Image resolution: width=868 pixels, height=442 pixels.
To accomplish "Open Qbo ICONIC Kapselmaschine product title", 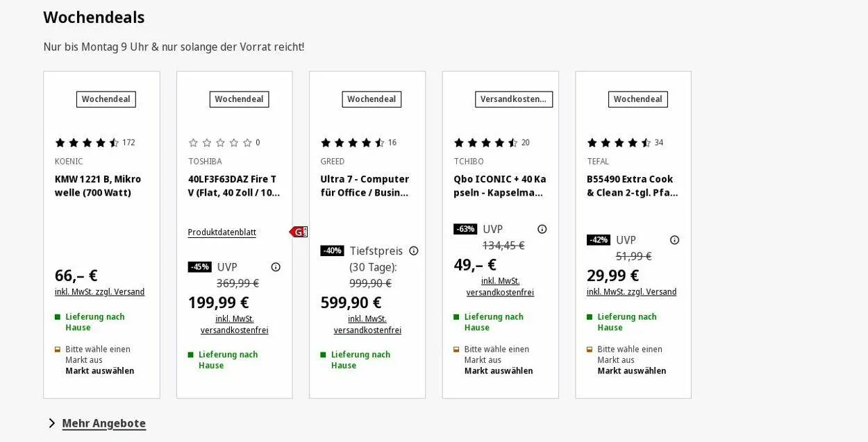I will [500, 186].
